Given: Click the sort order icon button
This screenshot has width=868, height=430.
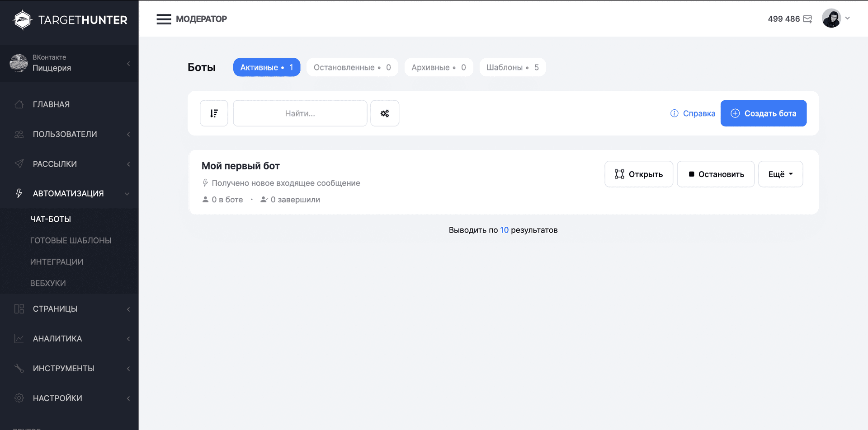Looking at the screenshot, I should tap(214, 113).
